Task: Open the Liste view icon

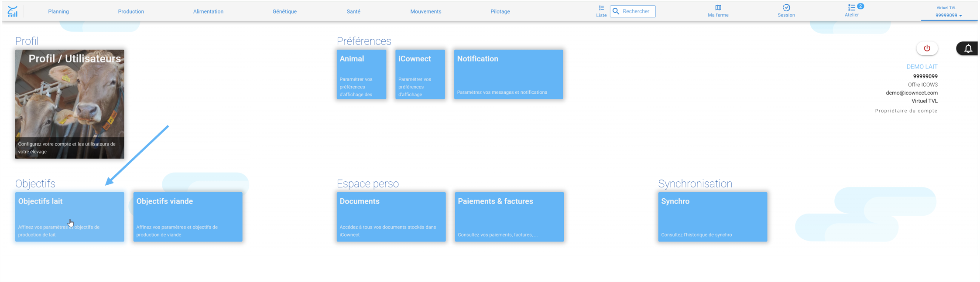Action: (x=601, y=8)
